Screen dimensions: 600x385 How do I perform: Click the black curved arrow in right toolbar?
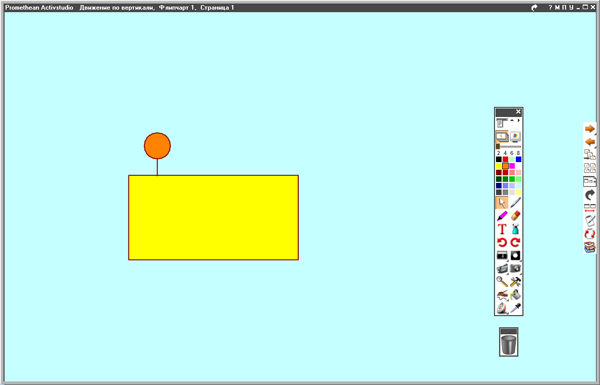tap(590, 194)
